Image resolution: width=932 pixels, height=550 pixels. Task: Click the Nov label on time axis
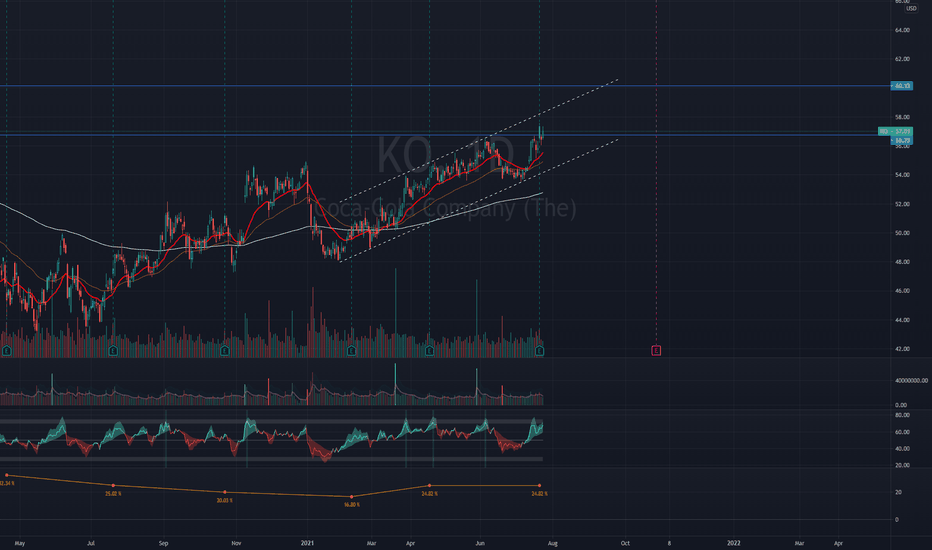coord(236,543)
